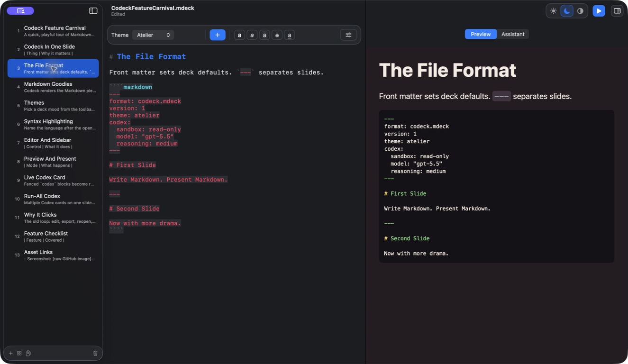Toggle the left sidebar panel icon

[x=93, y=11]
